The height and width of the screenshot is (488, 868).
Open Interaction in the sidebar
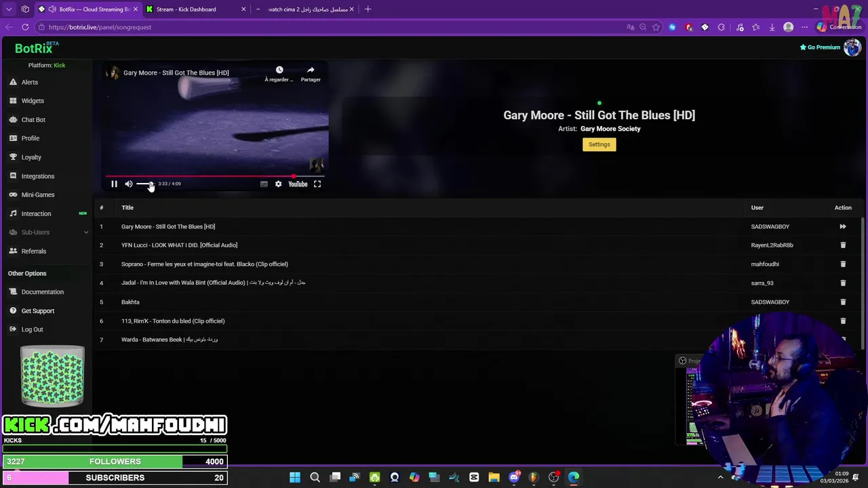pos(36,213)
